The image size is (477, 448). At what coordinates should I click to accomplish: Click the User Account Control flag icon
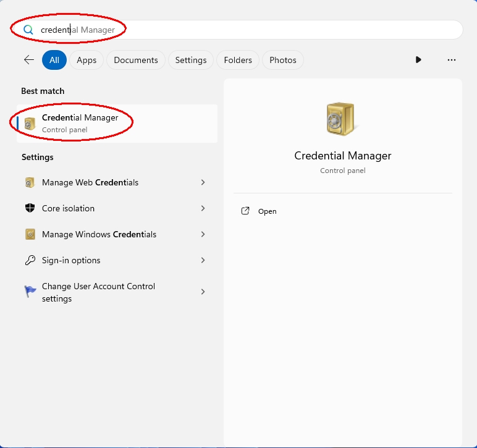(30, 292)
